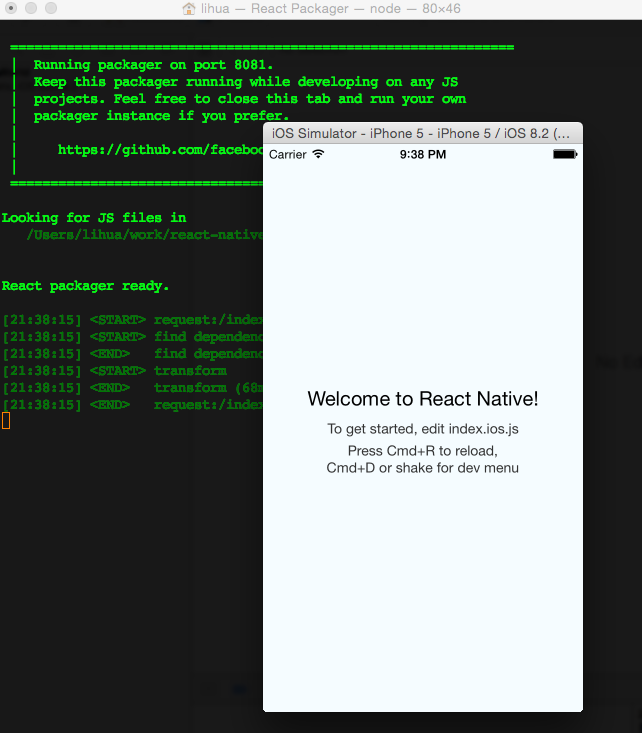Click the /Users/lihua/work path line
Screen dimensions: 642x733
(x=145, y=235)
